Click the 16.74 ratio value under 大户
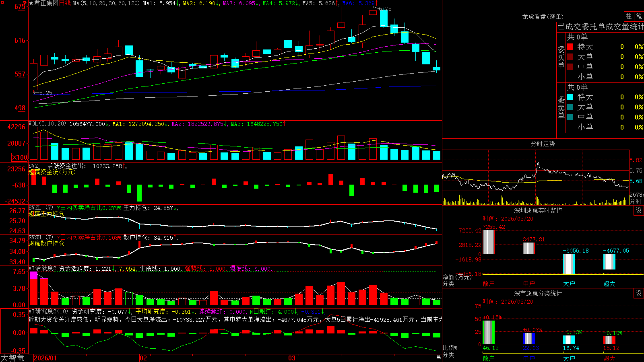The width and height of the screenshot is (644, 362). [x=571, y=348]
